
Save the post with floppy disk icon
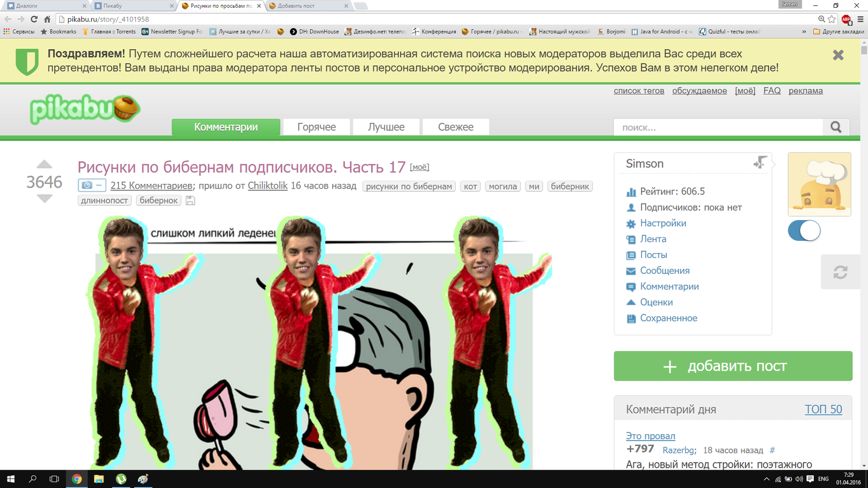pos(190,200)
